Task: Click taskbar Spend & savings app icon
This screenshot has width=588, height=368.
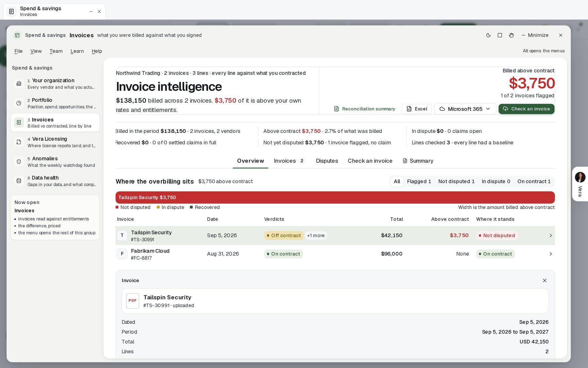Action: (x=11, y=11)
